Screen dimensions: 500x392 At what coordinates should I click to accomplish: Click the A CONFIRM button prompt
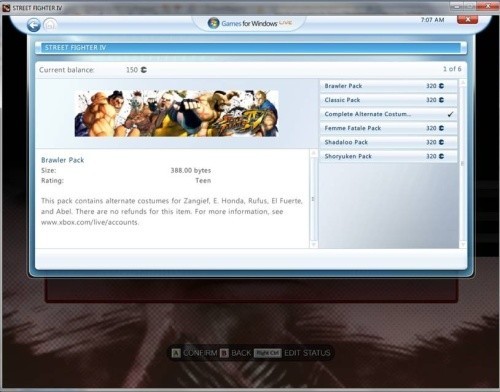pos(194,353)
